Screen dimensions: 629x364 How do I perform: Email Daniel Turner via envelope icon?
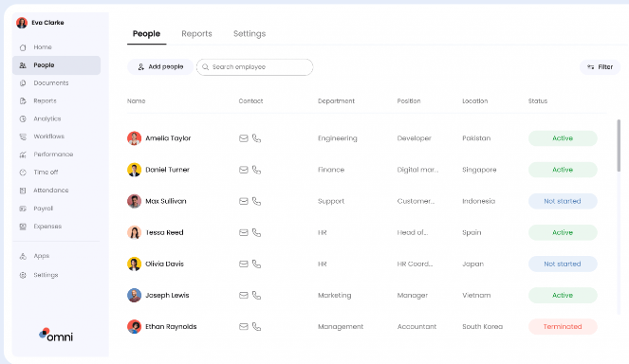(x=244, y=170)
